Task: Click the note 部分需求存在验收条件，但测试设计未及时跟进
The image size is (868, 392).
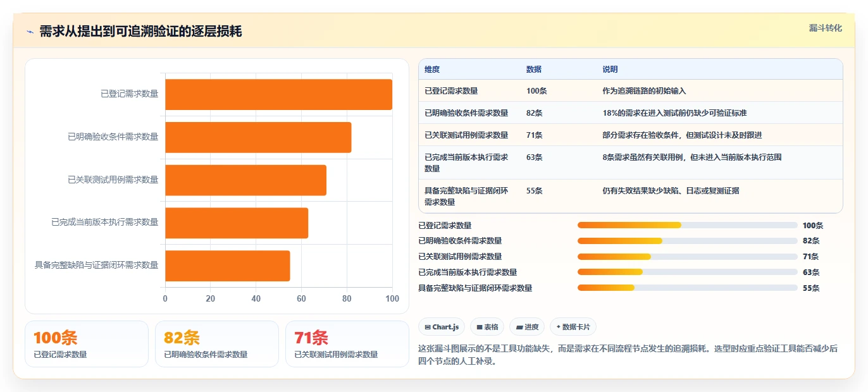Action: pos(683,135)
